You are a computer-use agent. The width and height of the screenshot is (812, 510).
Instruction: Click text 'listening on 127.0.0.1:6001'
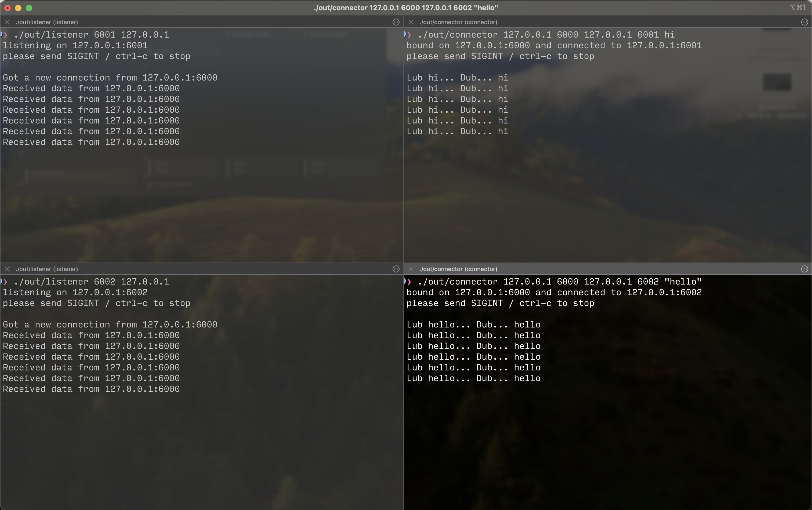[75, 46]
